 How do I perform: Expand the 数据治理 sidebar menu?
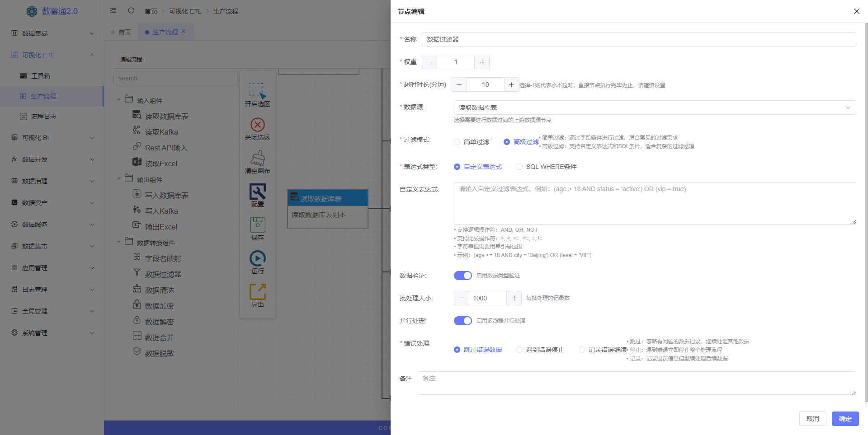coord(52,181)
